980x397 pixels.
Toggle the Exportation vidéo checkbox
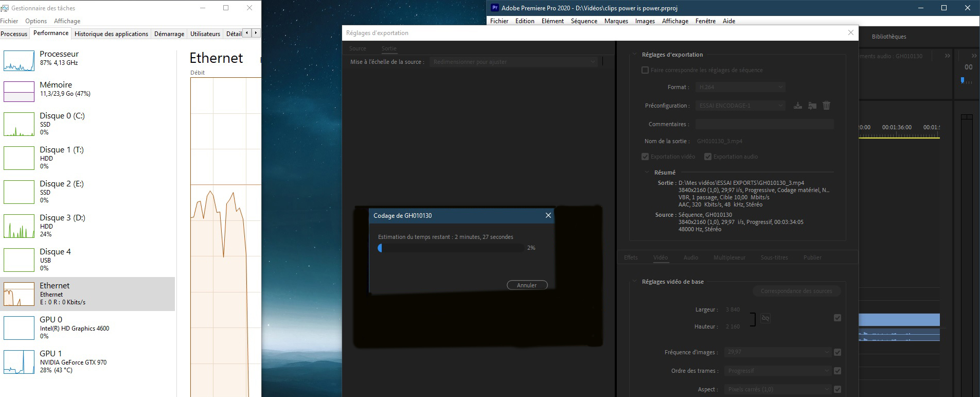coord(645,157)
